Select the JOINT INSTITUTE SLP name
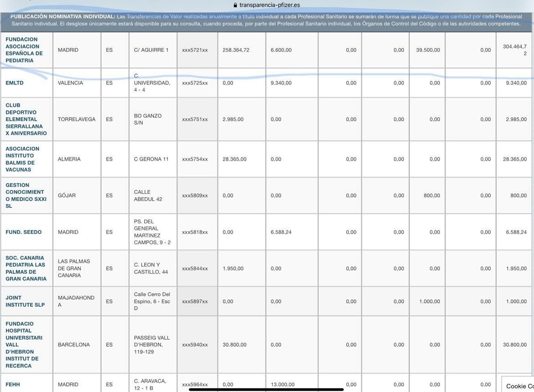534x392 pixels. (x=25, y=301)
